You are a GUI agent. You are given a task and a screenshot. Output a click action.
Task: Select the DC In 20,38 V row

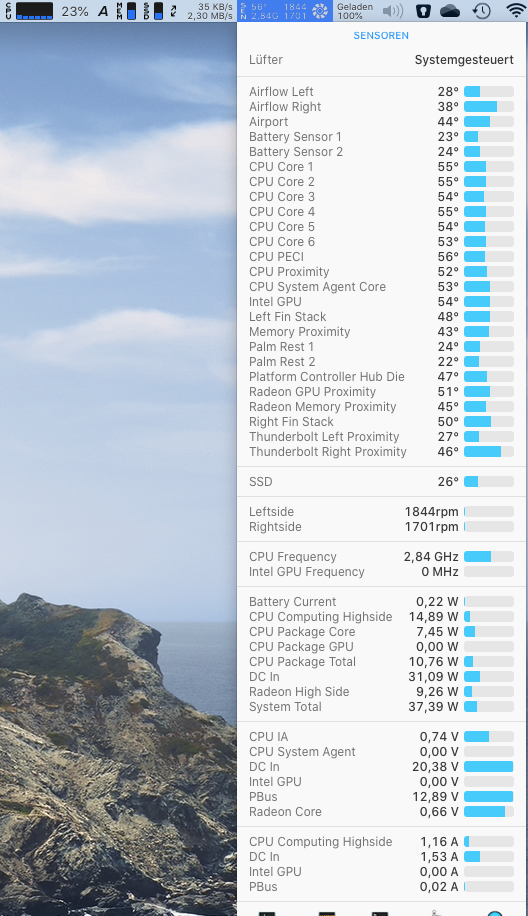pyautogui.click(x=381, y=766)
